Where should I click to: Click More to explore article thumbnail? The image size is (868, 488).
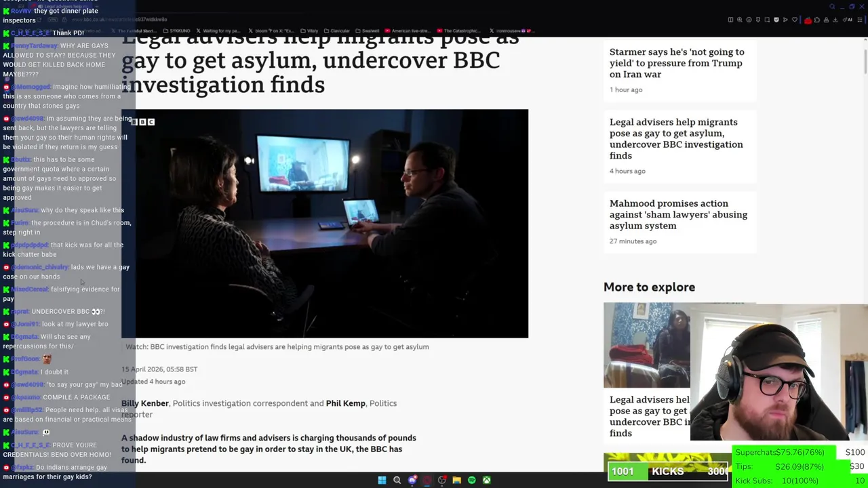click(x=647, y=345)
